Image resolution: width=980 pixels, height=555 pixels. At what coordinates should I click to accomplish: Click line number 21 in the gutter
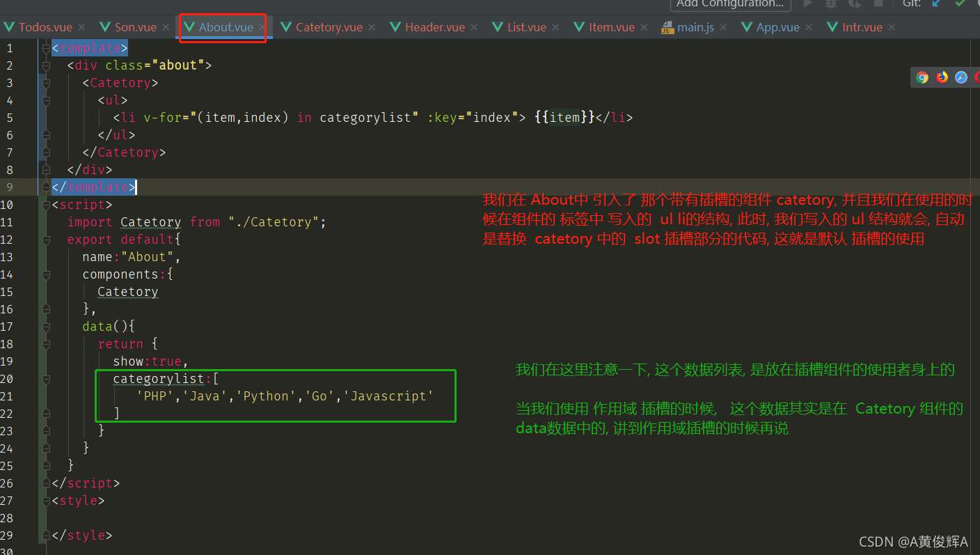tap(6, 396)
